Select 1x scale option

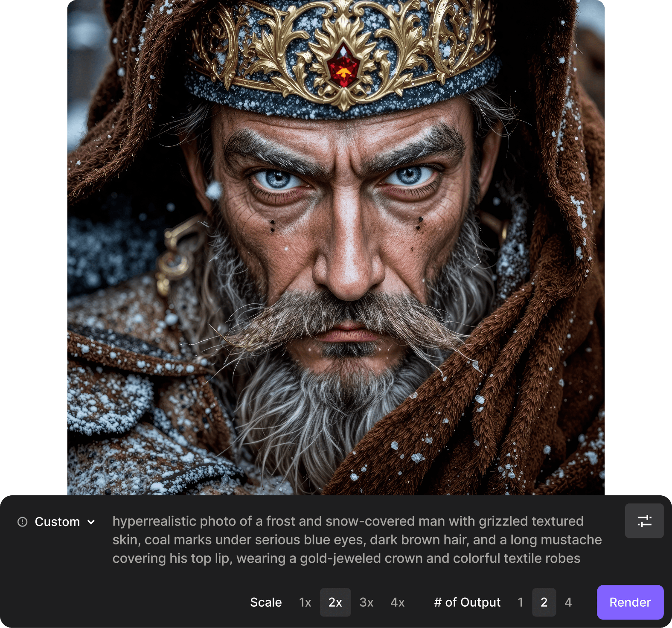tap(305, 602)
